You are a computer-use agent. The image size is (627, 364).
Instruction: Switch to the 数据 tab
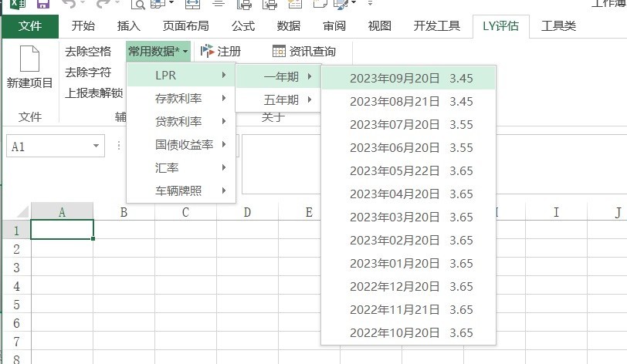[289, 26]
